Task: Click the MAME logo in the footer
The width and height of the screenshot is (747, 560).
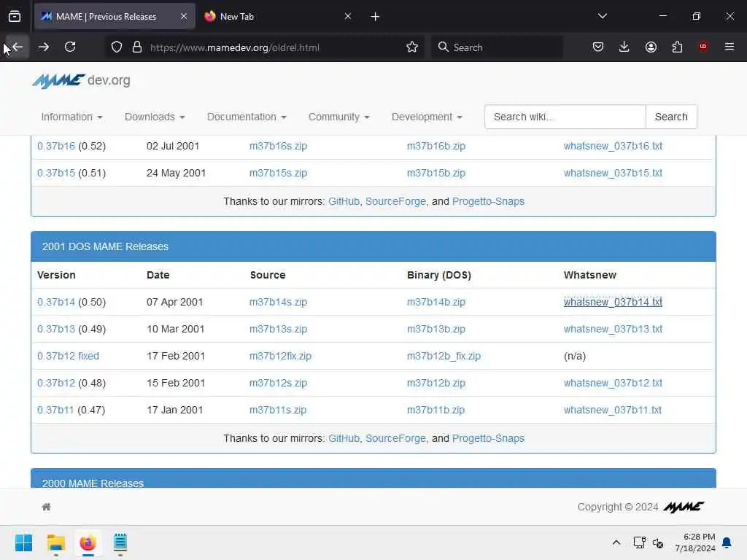Action: (x=684, y=507)
